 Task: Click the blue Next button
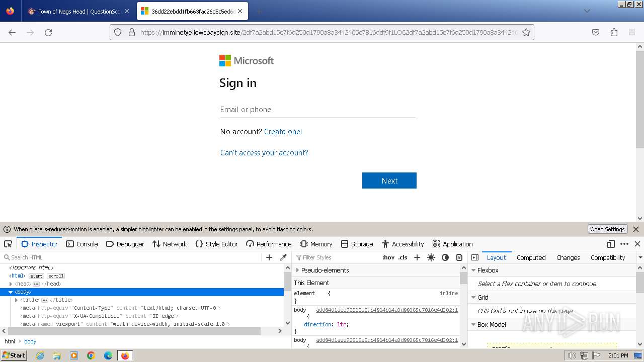pyautogui.click(x=389, y=180)
